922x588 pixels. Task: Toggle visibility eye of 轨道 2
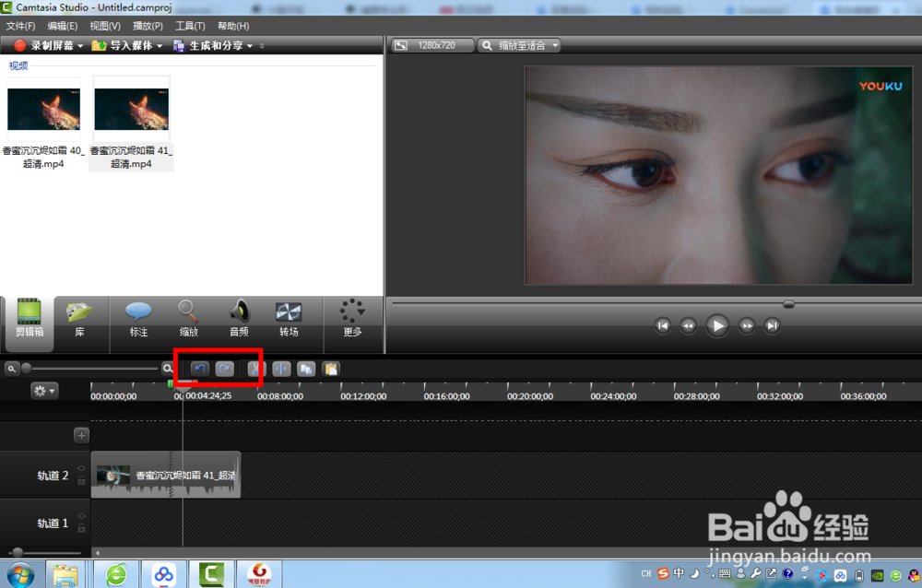coord(82,468)
